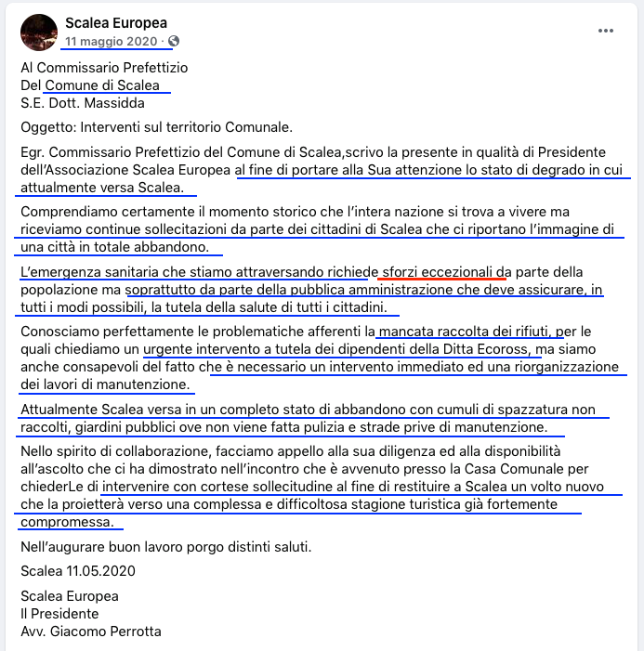Click 'Nell'augurare buon lavoro porgo distinti saluti'

[166, 547]
